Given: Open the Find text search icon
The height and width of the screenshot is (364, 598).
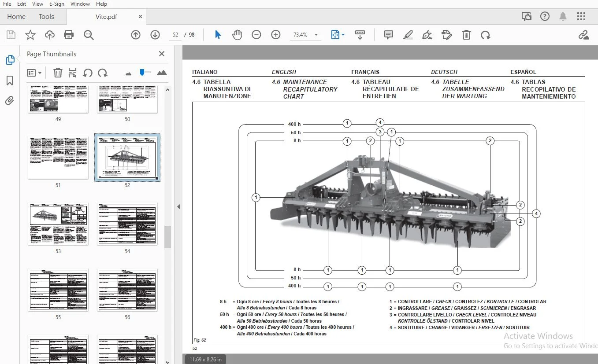Looking at the screenshot, I should tap(89, 35).
